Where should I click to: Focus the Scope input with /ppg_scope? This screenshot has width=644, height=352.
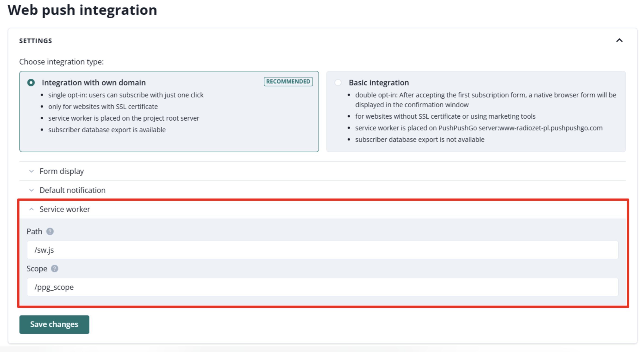click(322, 287)
